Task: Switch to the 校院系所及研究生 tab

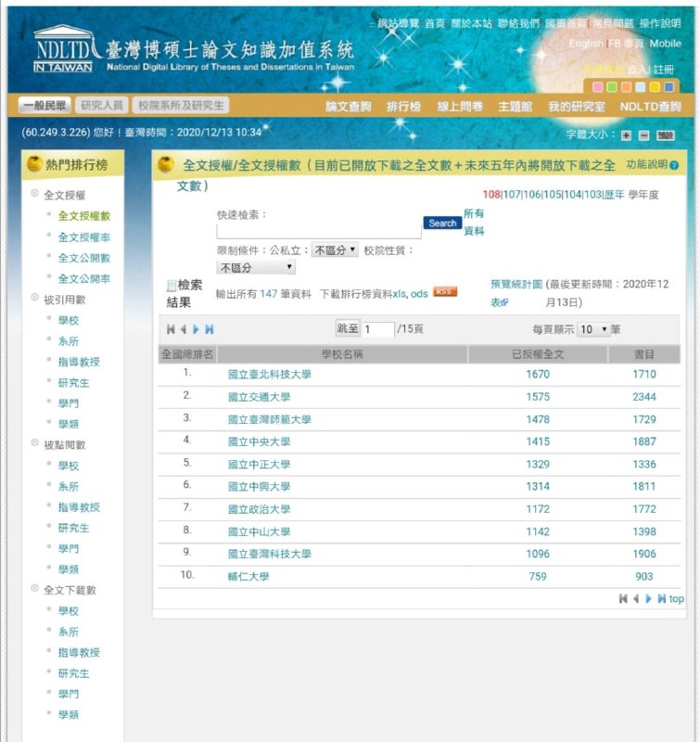Action: (x=181, y=105)
